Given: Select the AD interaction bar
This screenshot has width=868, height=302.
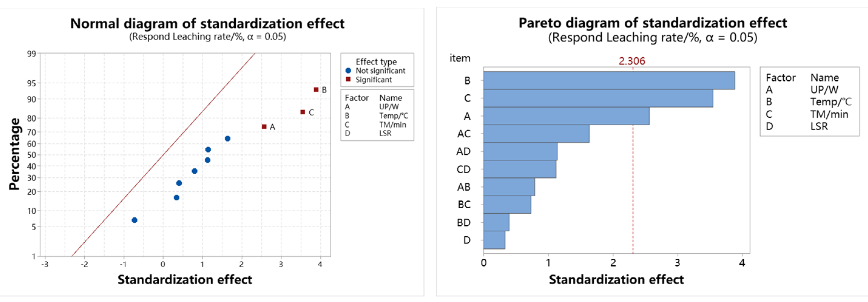Looking at the screenshot, I should tap(520, 152).
